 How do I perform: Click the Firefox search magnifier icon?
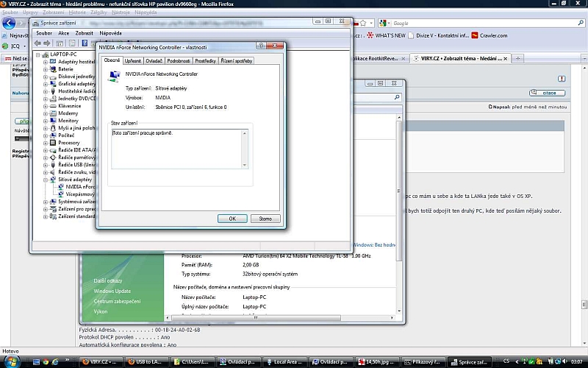point(581,24)
